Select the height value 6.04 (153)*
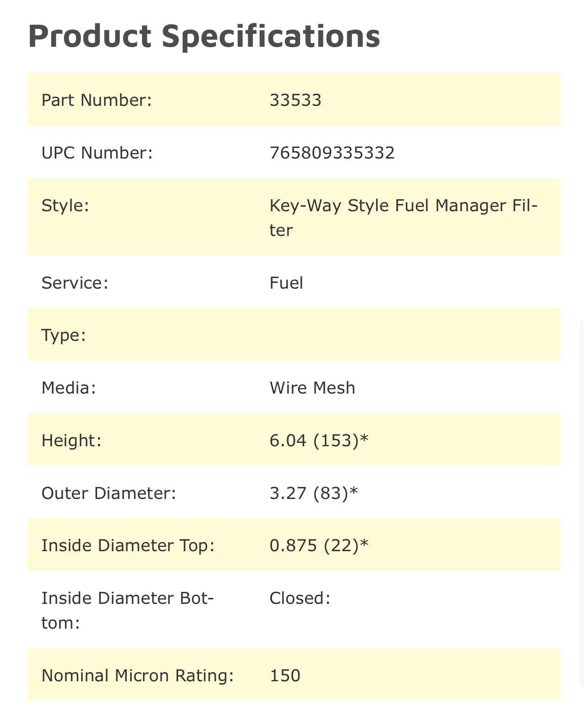The image size is (588, 723). [319, 440]
